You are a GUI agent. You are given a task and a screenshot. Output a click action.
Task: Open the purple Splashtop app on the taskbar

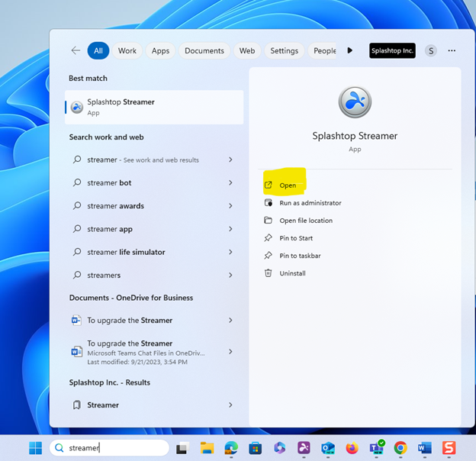(x=304, y=448)
